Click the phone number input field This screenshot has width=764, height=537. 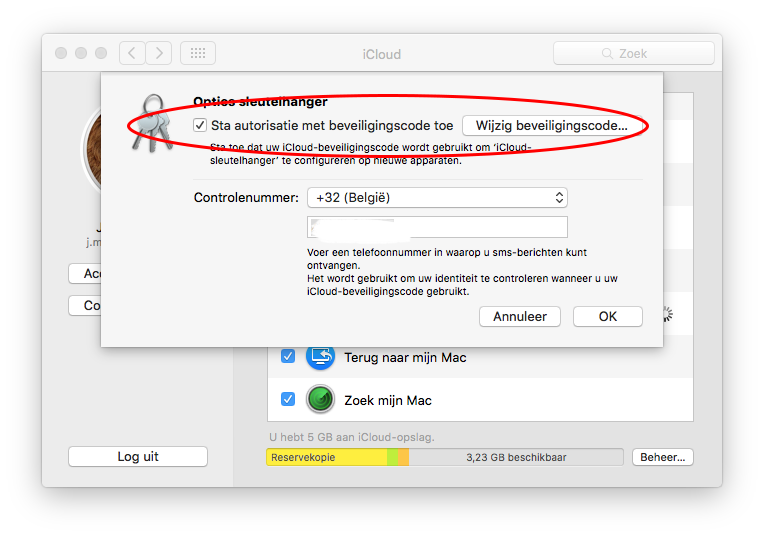[437, 227]
